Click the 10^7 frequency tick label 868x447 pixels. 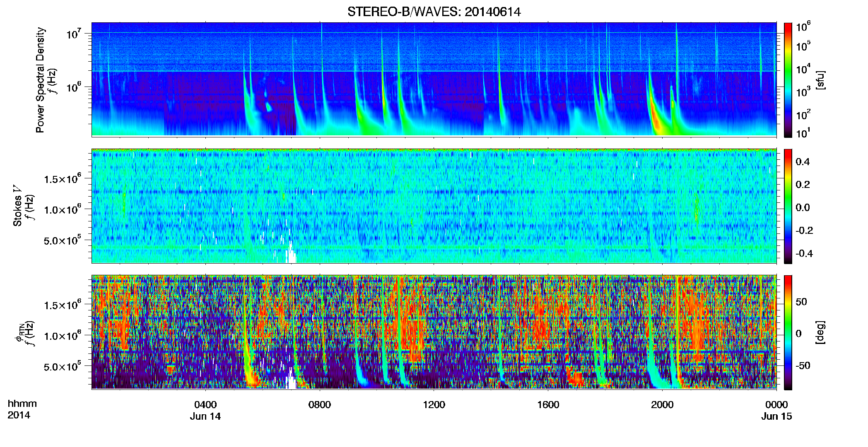tap(75, 34)
